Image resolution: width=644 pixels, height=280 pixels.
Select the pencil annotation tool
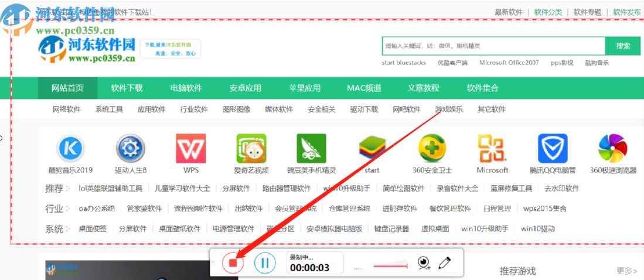pyautogui.click(x=445, y=263)
